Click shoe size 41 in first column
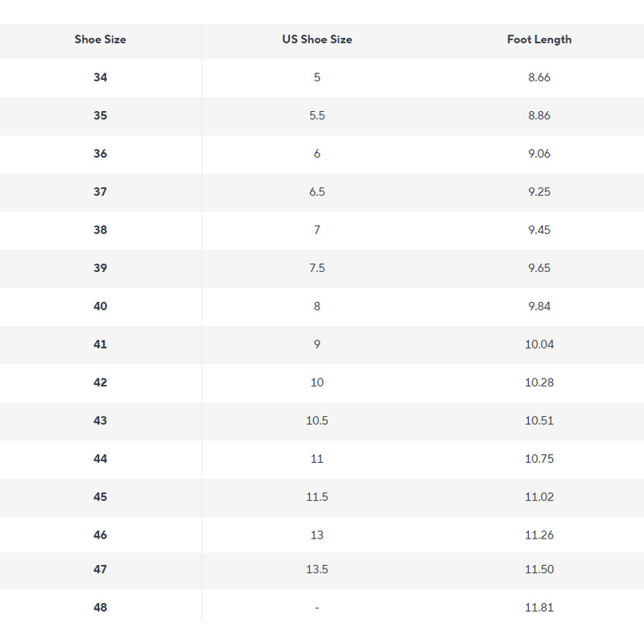 (x=100, y=345)
